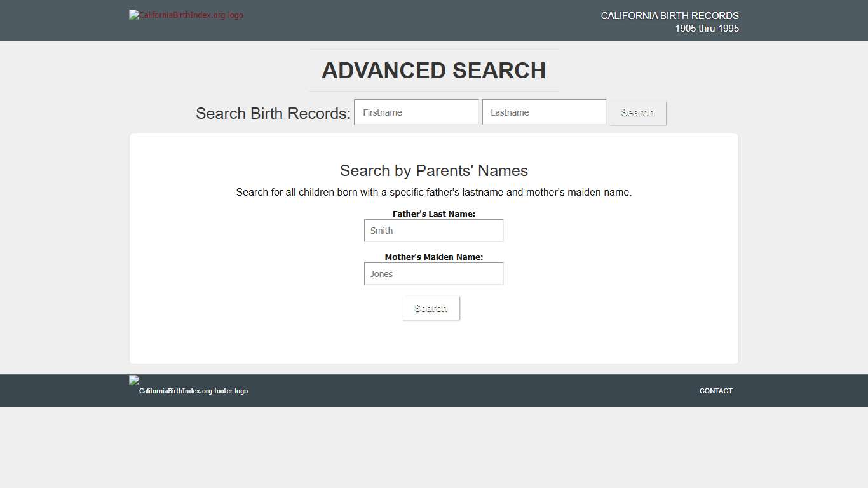Open the CONTACT page
The image size is (868, 488).
point(715,391)
